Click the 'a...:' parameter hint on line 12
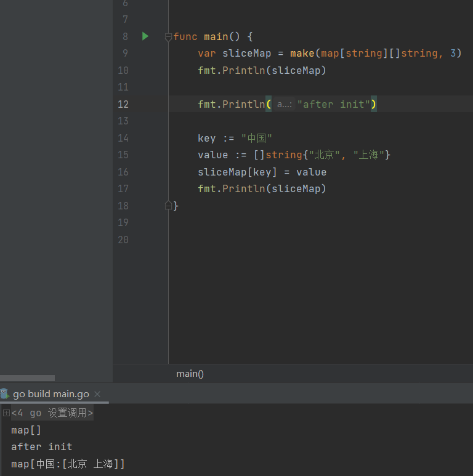Screen dimensions: 473x476 [x=285, y=105]
